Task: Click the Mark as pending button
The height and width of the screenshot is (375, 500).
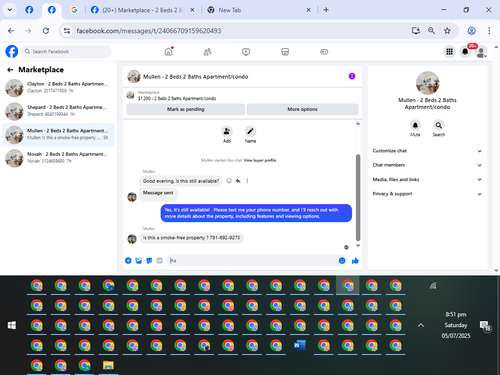Action: pos(186,109)
